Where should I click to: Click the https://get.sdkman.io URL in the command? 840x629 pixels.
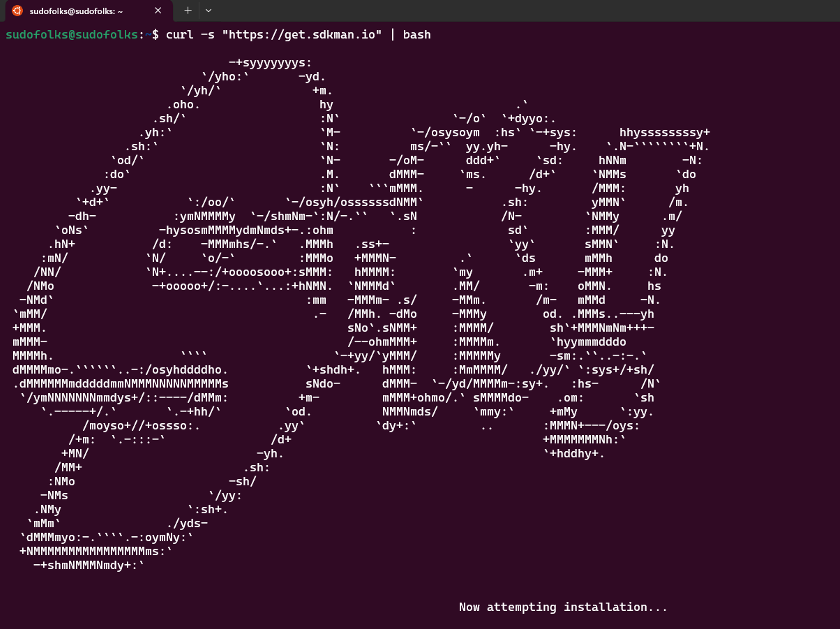301,35
